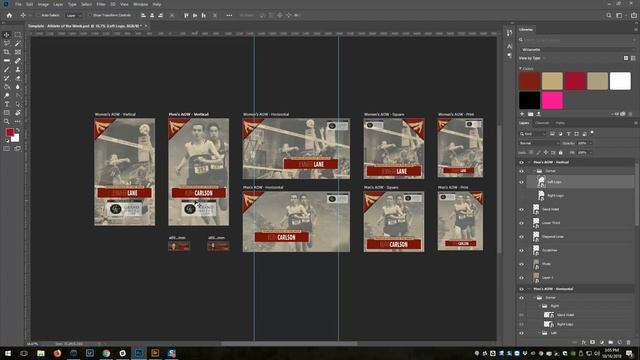Select the Photo layer

580,264
